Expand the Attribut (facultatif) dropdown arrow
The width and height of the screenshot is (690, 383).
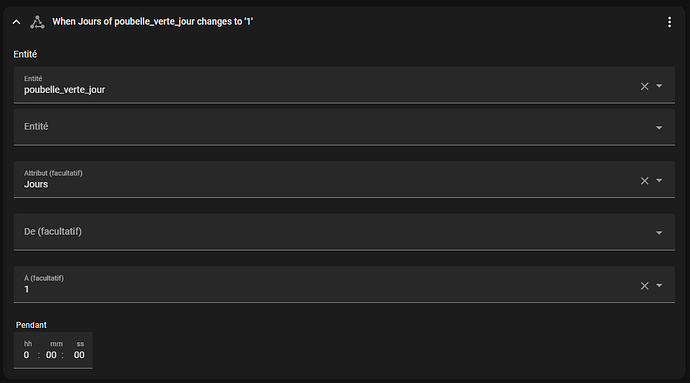[659, 180]
